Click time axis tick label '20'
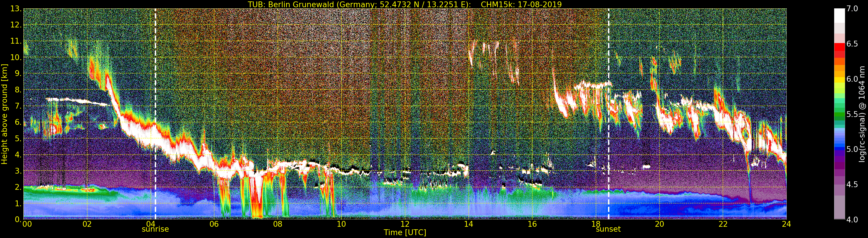 coord(659,224)
